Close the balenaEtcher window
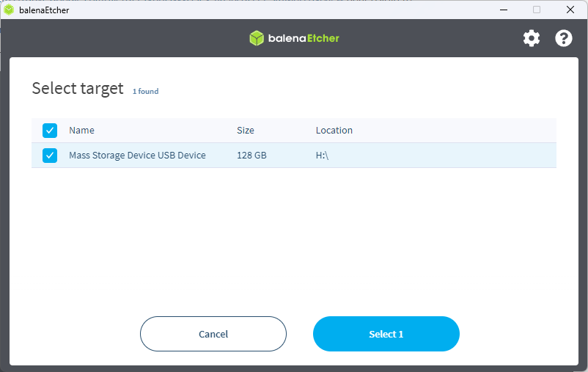Screen dimensions: 588x372 (570, 10)
